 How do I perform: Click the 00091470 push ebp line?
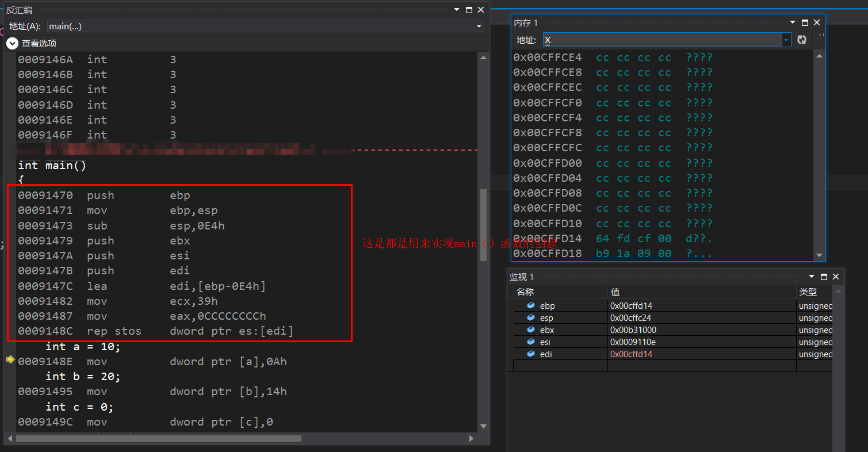click(x=104, y=196)
